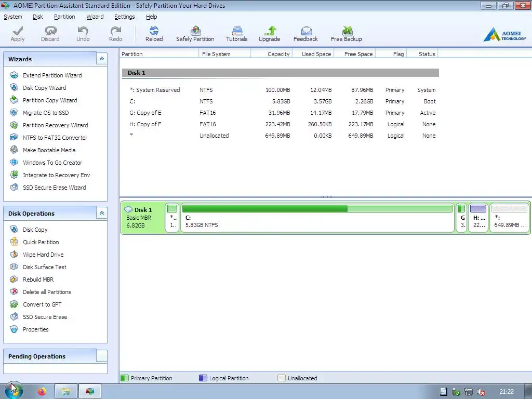The height and width of the screenshot is (399, 532).
Task: Click the Rebuild MBR icon
Action: pos(14,279)
